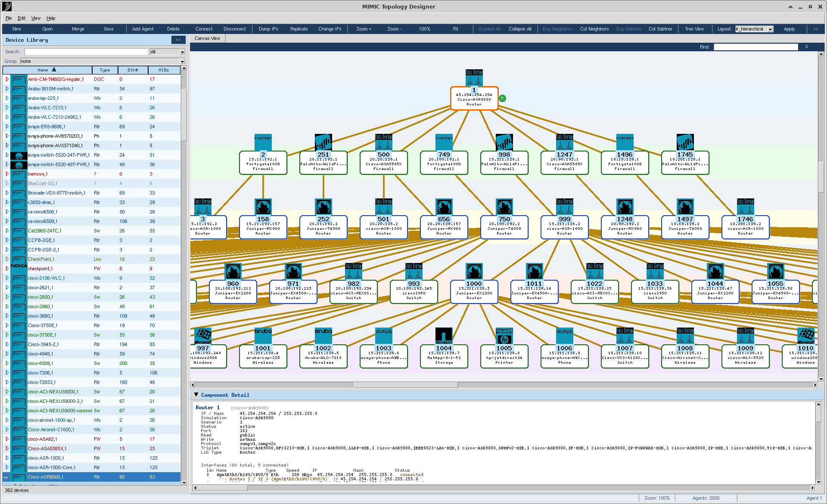Click Avaya device icon for avaya-switch-5520-24T-PWR,1

pos(19,155)
